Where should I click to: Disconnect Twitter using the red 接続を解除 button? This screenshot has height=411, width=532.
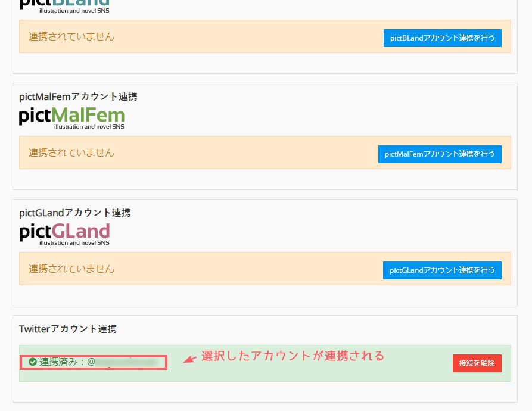477,363
